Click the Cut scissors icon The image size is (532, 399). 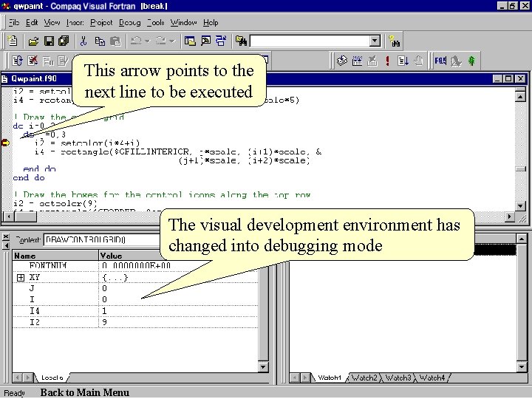(83, 41)
